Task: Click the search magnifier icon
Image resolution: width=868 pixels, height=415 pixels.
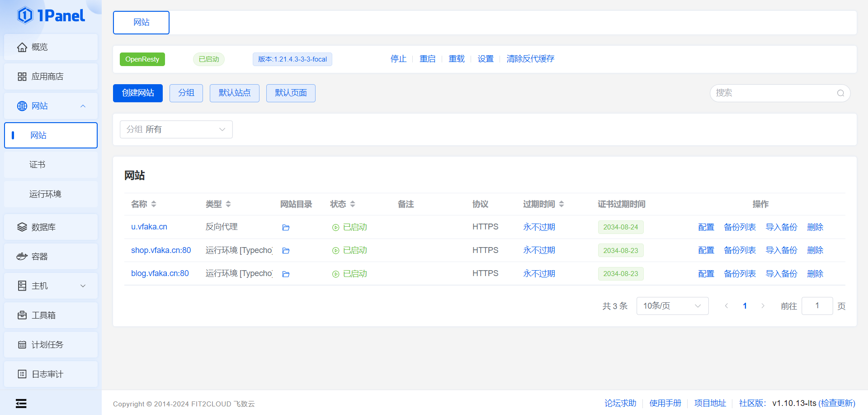Action: (840, 93)
